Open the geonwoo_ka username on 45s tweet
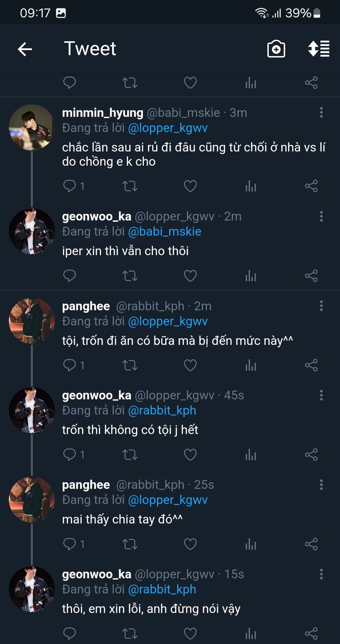Screen dimensions: 340x644 point(97,395)
